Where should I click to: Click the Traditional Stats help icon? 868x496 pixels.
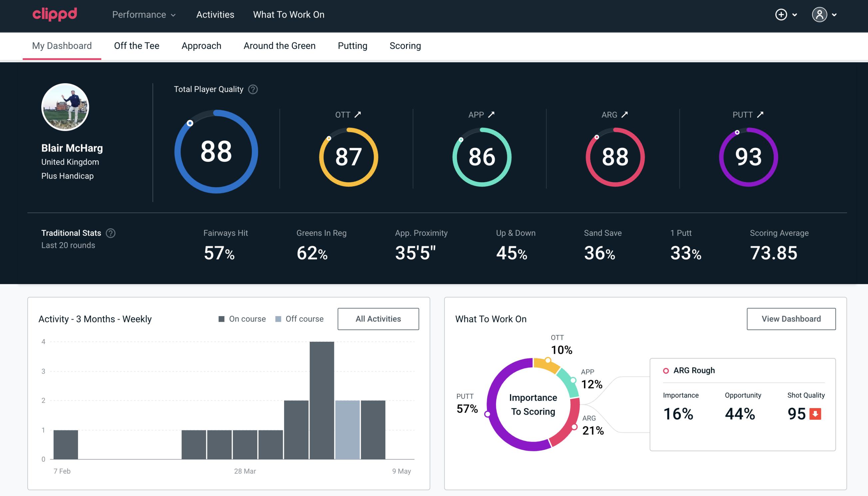(x=110, y=233)
